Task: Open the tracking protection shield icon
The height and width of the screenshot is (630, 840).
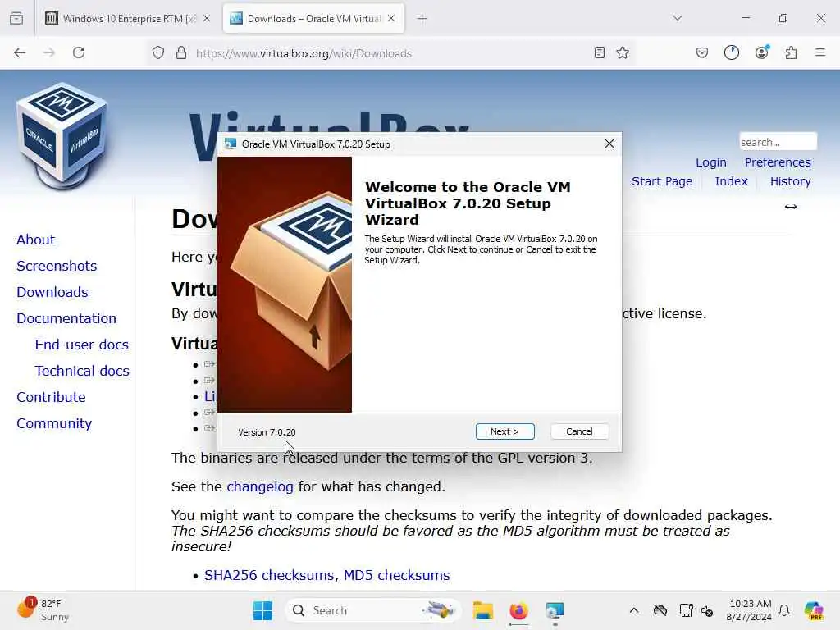Action: point(158,52)
